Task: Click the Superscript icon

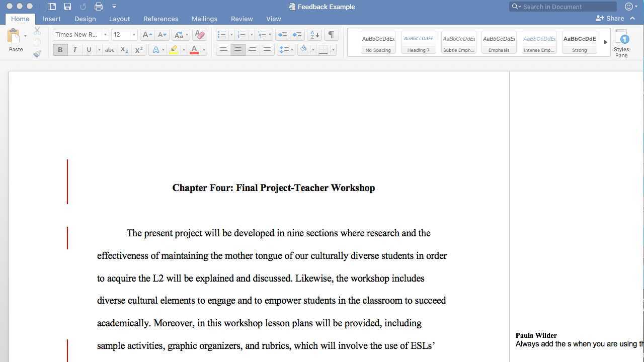Action: [x=139, y=49]
